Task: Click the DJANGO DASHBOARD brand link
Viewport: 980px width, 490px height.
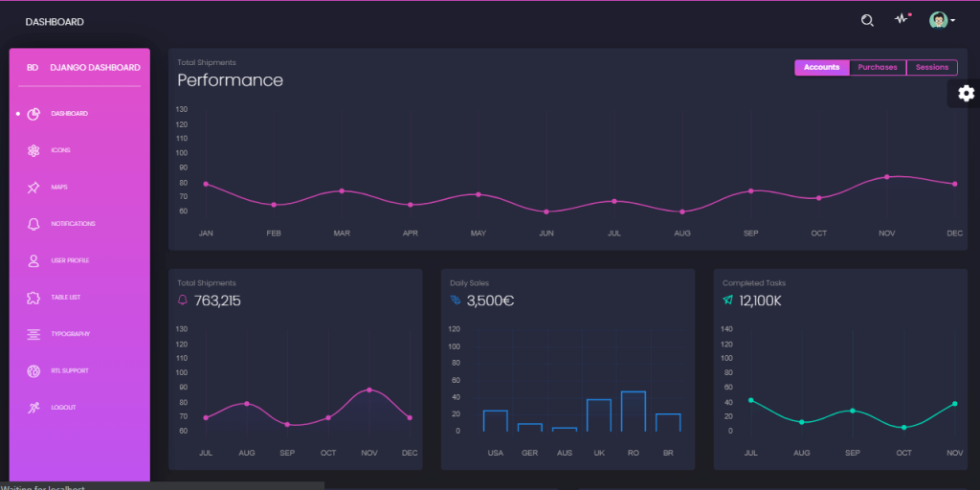Action: pyautogui.click(x=95, y=68)
